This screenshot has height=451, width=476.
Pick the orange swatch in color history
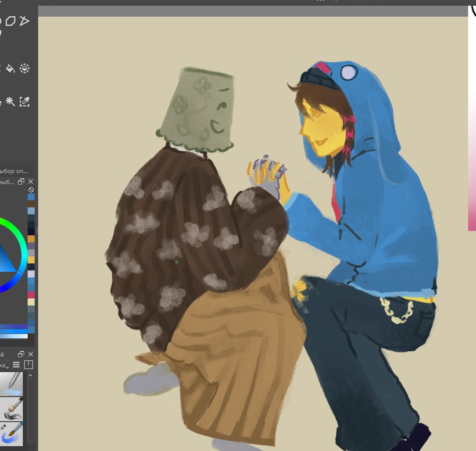tap(31, 239)
